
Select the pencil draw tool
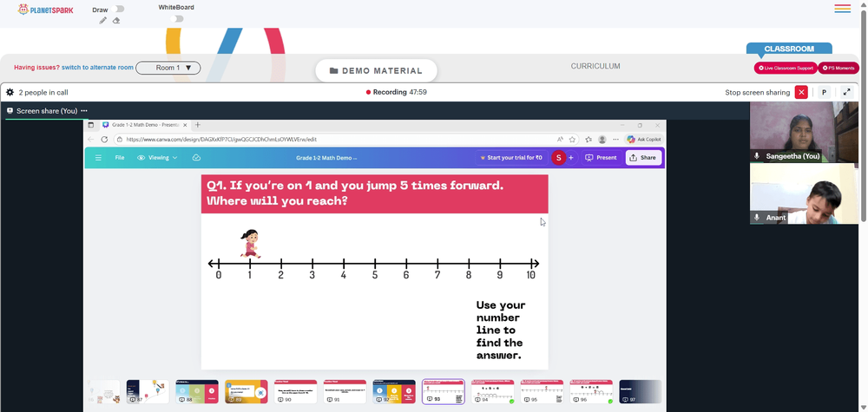(103, 21)
